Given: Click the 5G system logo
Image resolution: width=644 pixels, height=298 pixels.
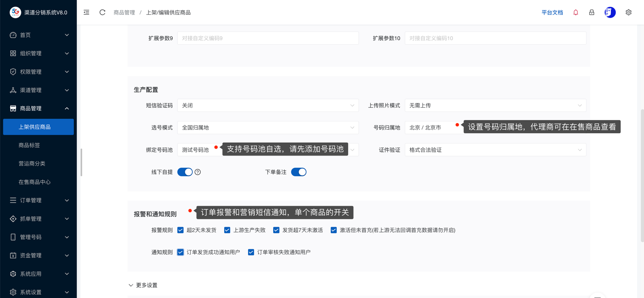Looking at the screenshot, I should point(15,12).
